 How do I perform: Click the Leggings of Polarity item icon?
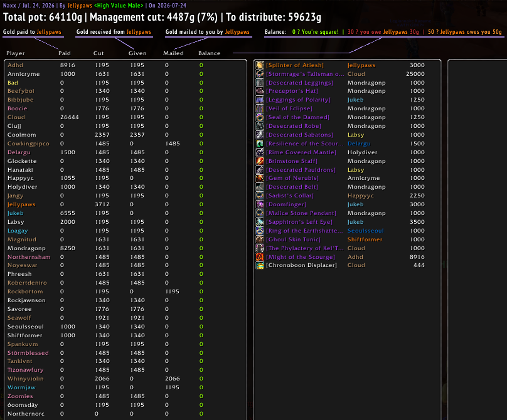pos(260,100)
